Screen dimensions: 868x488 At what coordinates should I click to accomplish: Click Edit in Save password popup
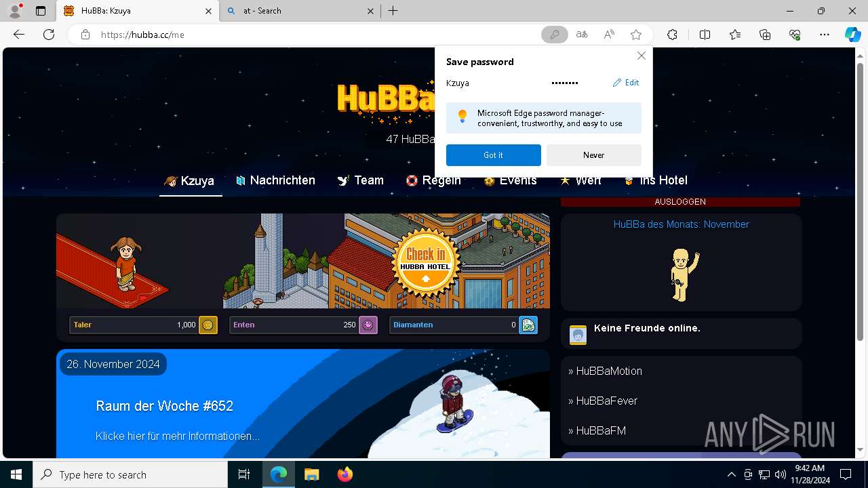626,83
